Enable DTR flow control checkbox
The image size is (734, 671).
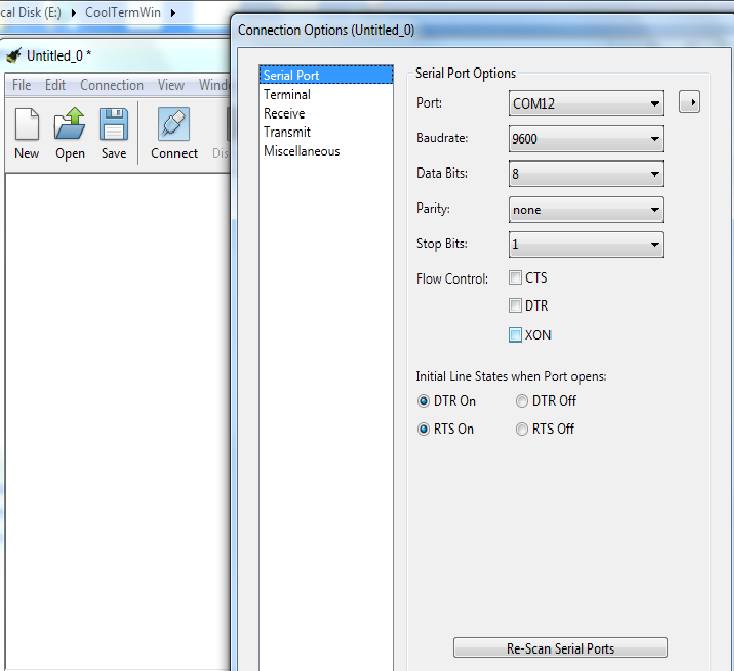[x=516, y=306]
